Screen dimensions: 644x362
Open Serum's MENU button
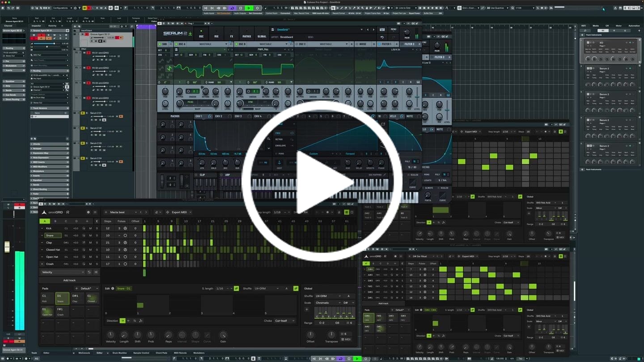[x=394, y=29]
